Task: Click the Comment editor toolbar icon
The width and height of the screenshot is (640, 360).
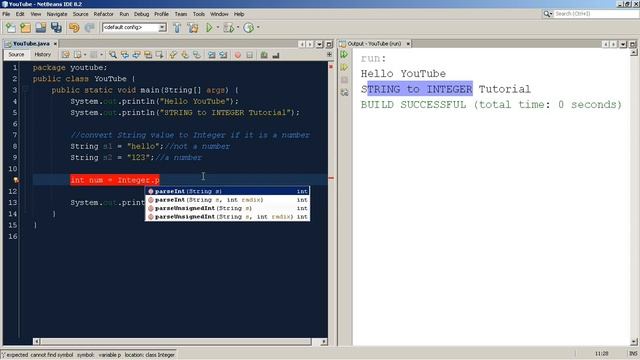Action: (264, 55)
